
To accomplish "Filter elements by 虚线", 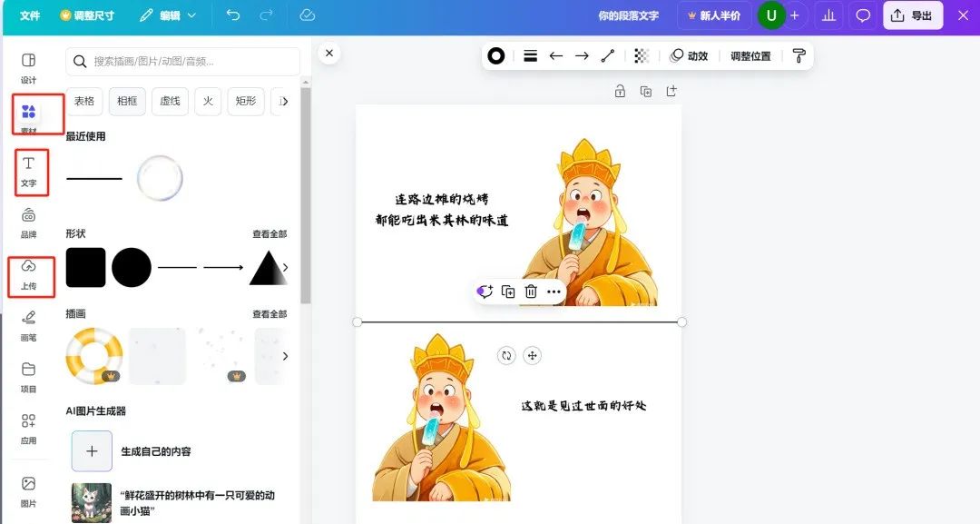I will tap(170, 102).
